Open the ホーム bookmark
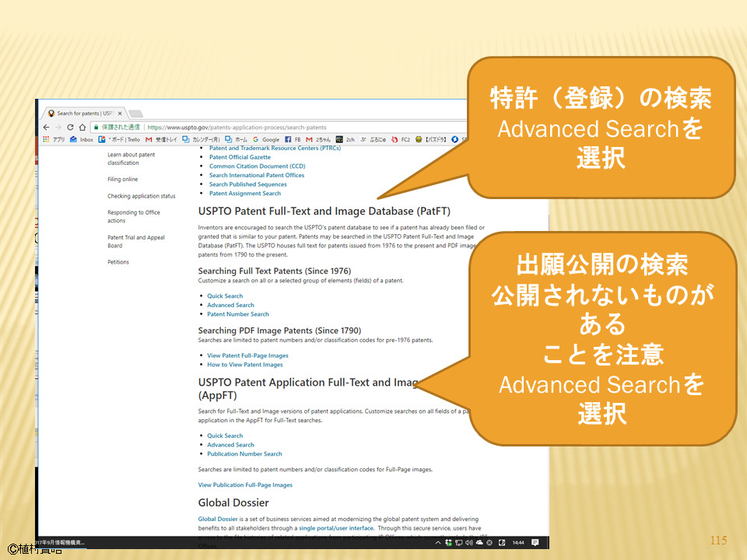 237,139
